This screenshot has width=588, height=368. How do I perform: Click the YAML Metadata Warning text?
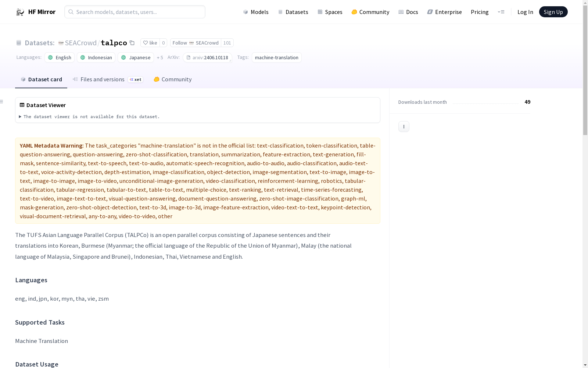[x=52, y=146]
